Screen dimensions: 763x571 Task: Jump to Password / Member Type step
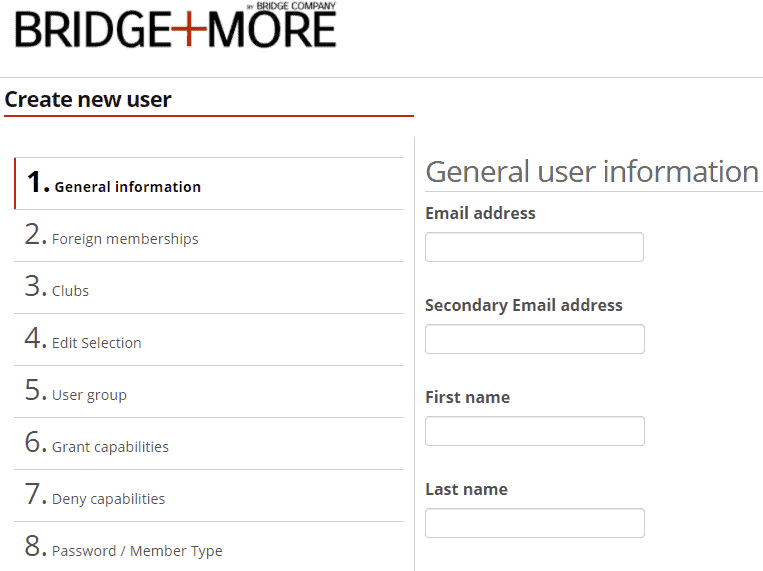(137, 551)
